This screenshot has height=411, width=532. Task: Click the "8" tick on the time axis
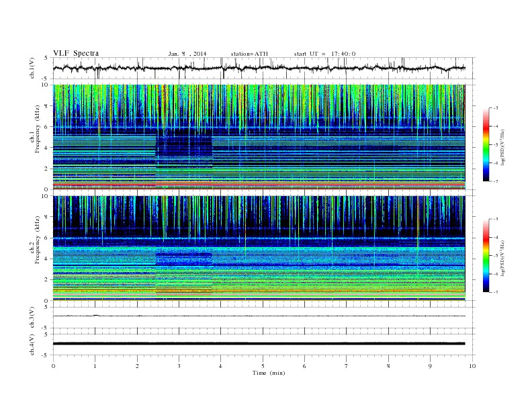pyautogui.click(x=388, y=366)
